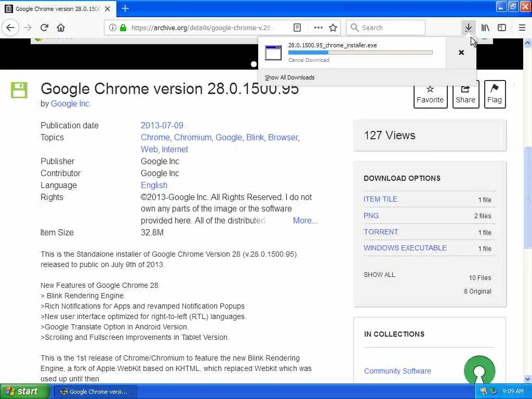Close the Google Chrome version tab

click(x=108, y=9)
